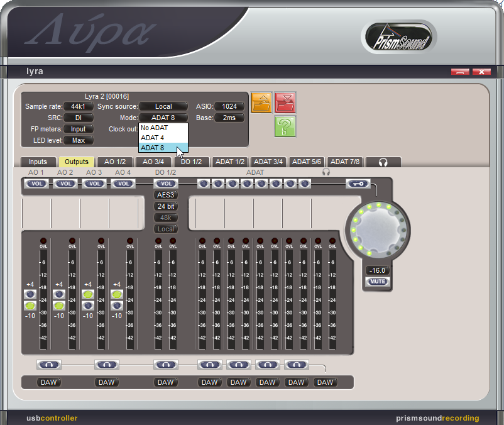Select -10 level button for AO 4

117,306
